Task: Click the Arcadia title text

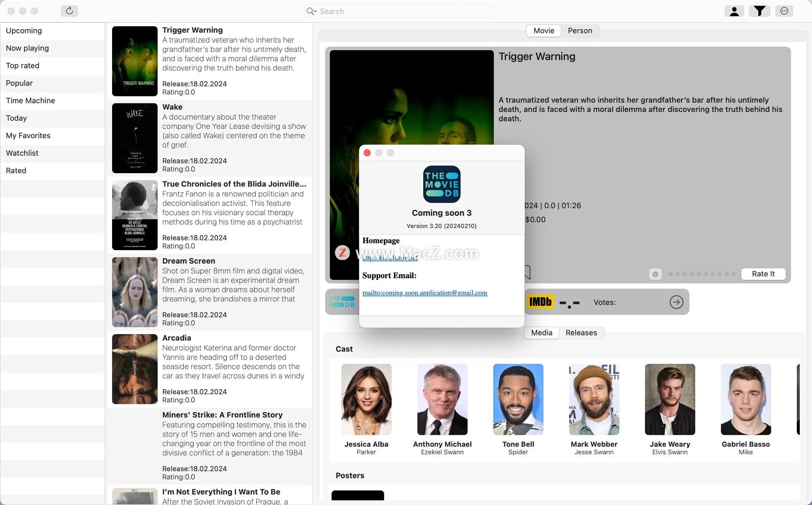Action: pyautogui.click(x=177, y=338)
